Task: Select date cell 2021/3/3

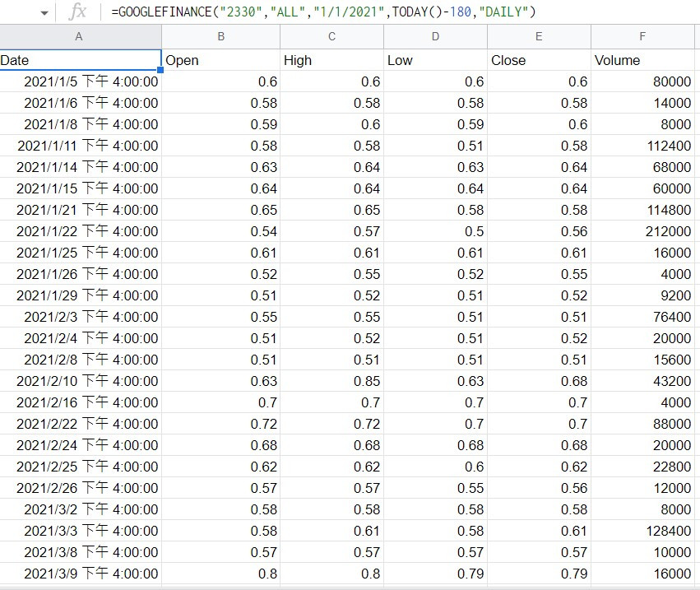Action: click(81, 531)
